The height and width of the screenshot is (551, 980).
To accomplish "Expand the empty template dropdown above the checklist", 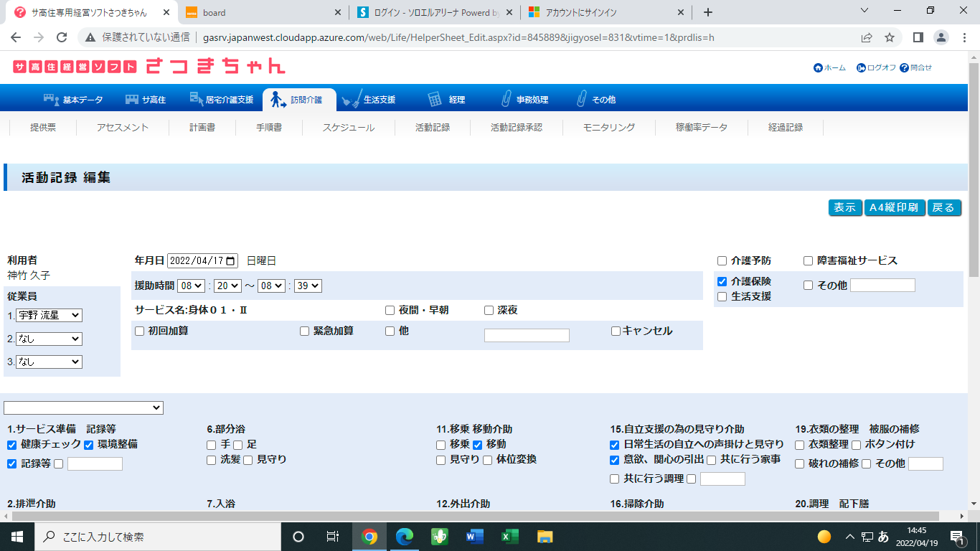I will click(83, 408).
